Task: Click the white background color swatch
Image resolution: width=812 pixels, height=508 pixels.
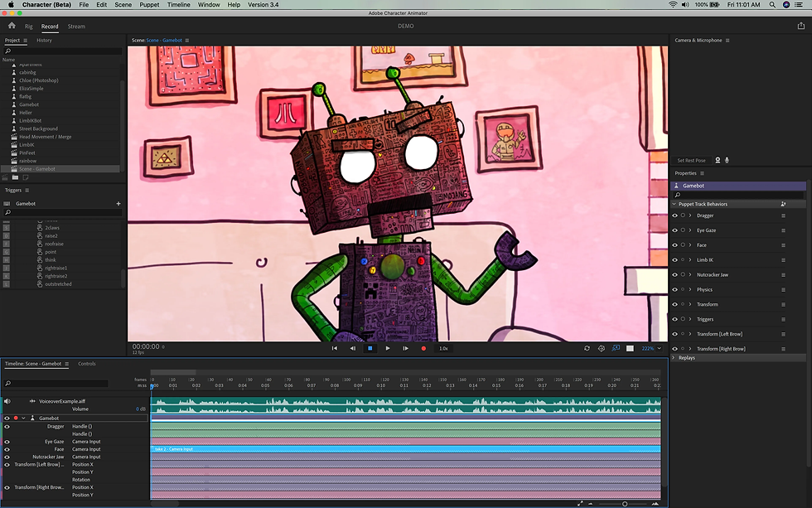Action: click(630, 349)
